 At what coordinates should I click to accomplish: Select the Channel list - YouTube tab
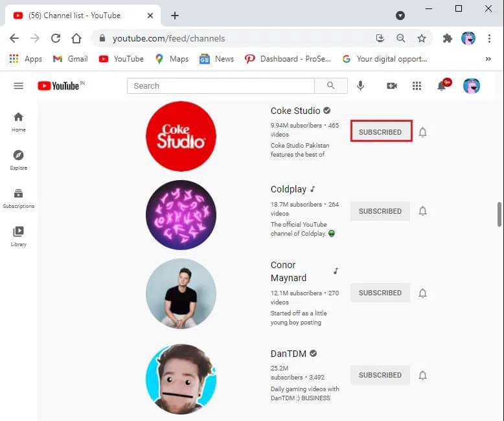pyautogui.click(x=83, y=16)
